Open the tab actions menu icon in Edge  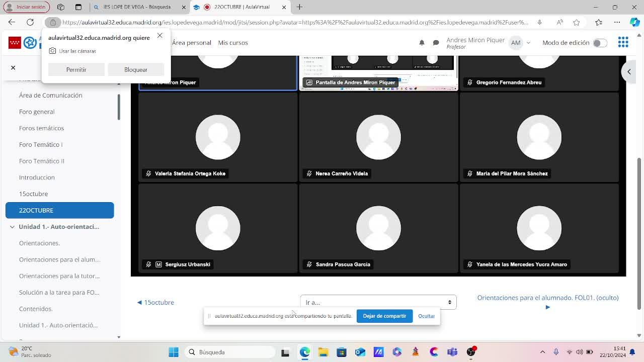click(x=78, y=7)
